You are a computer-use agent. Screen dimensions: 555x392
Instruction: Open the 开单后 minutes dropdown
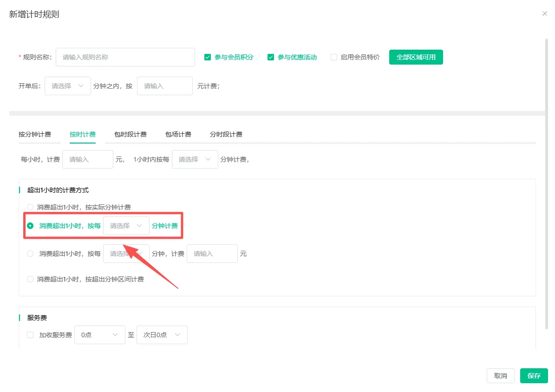[67, 86]
